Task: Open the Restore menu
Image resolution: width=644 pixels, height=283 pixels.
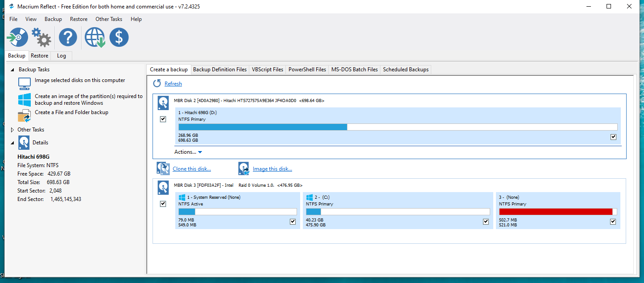Action: point(78,19)
